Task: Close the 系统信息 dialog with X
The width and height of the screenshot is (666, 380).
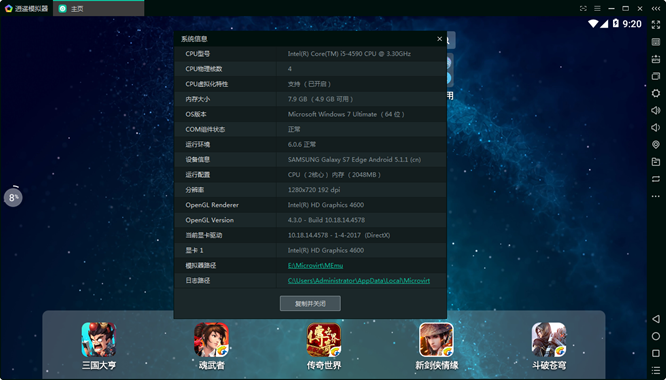Action: point(440,39)
